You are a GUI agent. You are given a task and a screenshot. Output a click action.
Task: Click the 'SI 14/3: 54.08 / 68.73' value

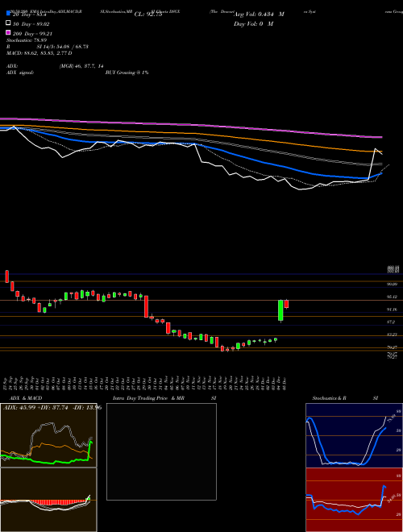63,47
